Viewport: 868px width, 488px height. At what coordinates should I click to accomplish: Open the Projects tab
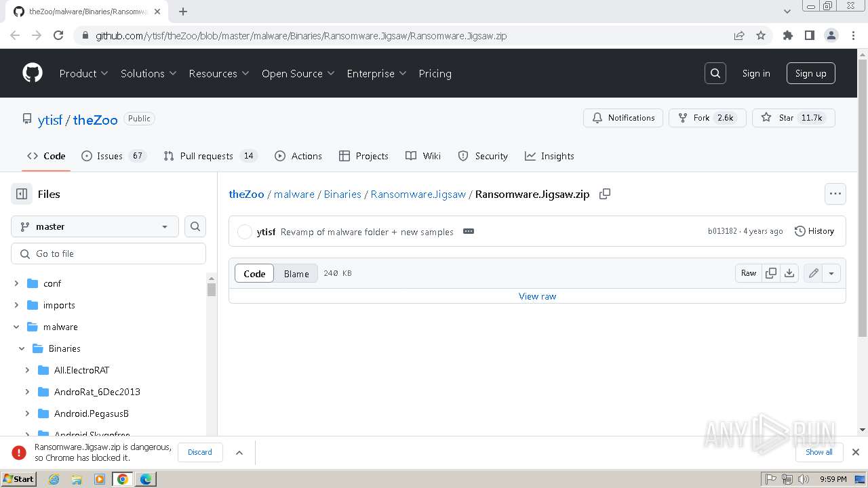click(x=363, y=156)
